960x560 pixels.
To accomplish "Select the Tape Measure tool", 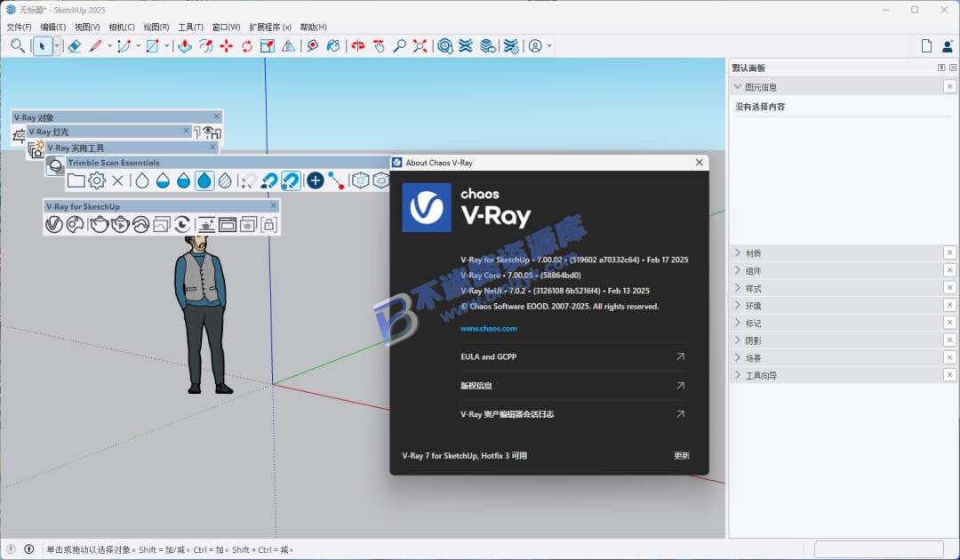I will click(313, 46).
